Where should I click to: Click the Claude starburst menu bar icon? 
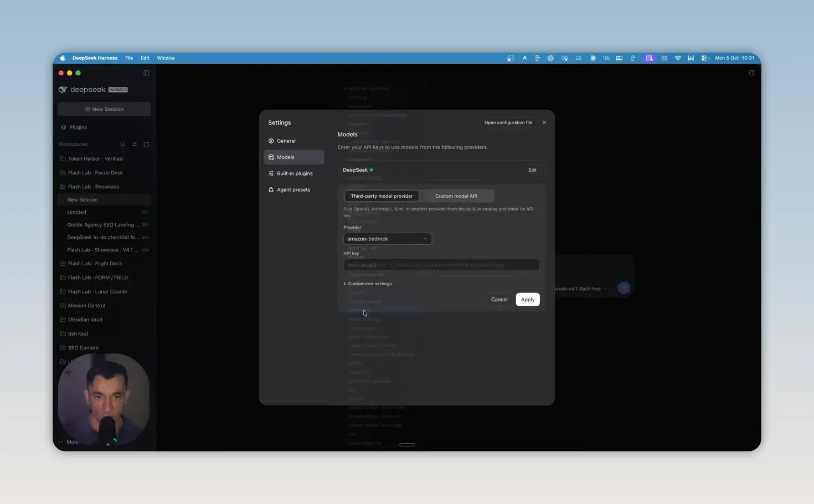[593, 58]
